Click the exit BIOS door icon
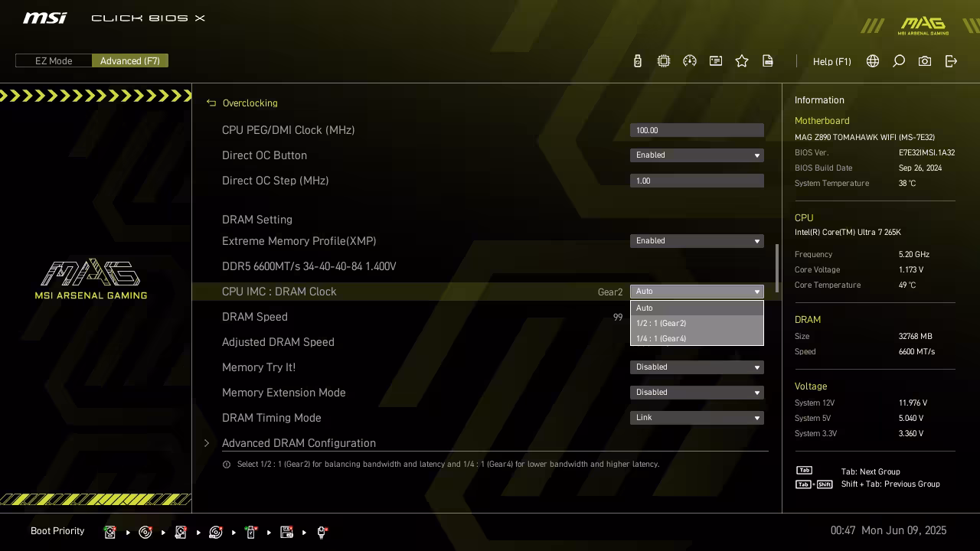Viewport: 980px width, 551px height. (951, 61)
